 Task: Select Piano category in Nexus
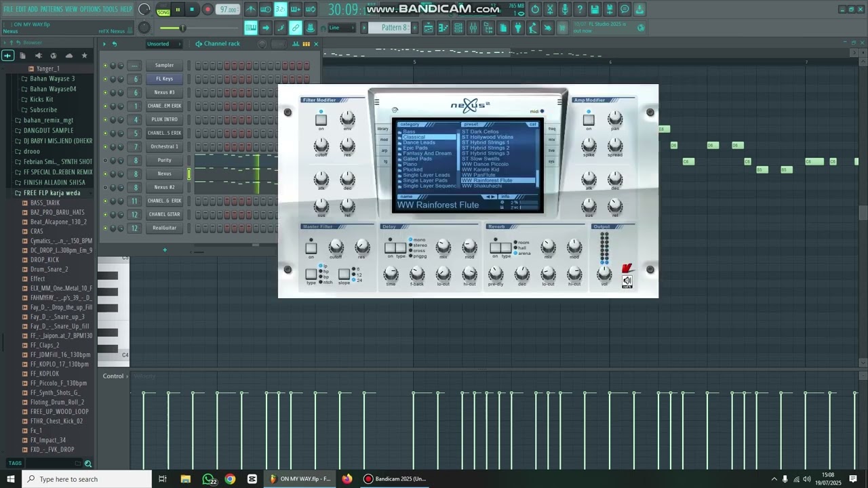point(410,164)
